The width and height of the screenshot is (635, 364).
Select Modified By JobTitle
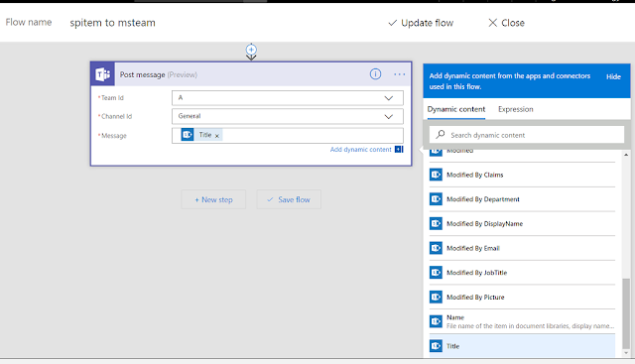(x=522, y=273)
